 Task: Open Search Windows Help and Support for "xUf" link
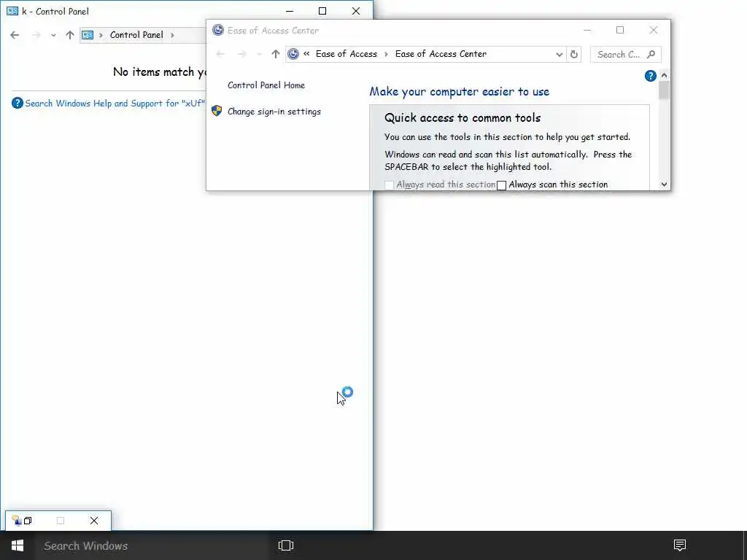115,104
